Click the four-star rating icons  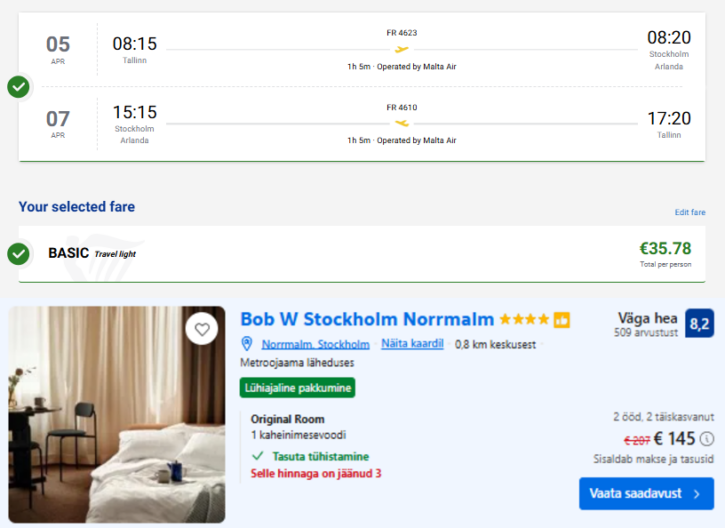pos(524,320)
